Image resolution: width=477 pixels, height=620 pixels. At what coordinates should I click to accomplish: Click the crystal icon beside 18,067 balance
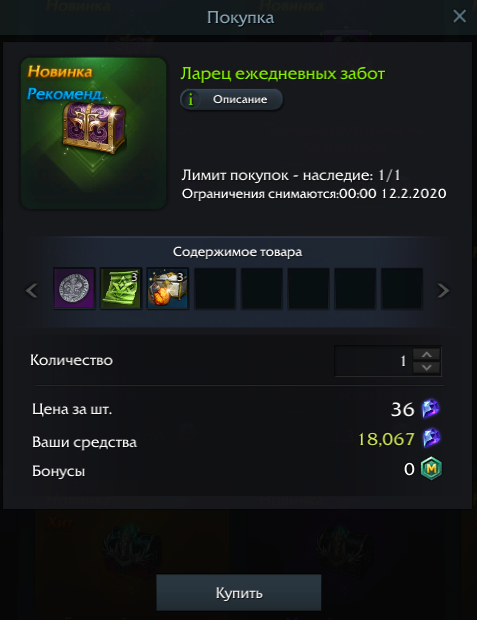pyautogui.click(x=432, y=438)
